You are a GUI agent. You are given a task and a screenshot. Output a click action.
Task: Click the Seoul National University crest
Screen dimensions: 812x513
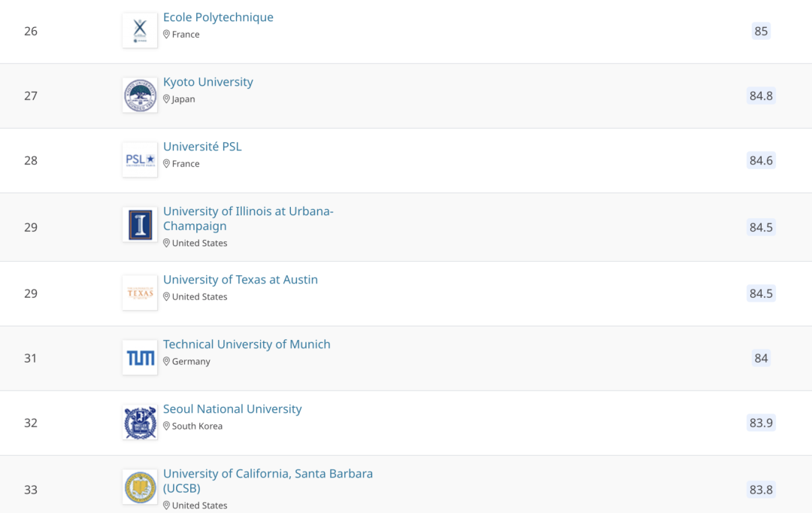pyautogui.click(x=140, y=423)
